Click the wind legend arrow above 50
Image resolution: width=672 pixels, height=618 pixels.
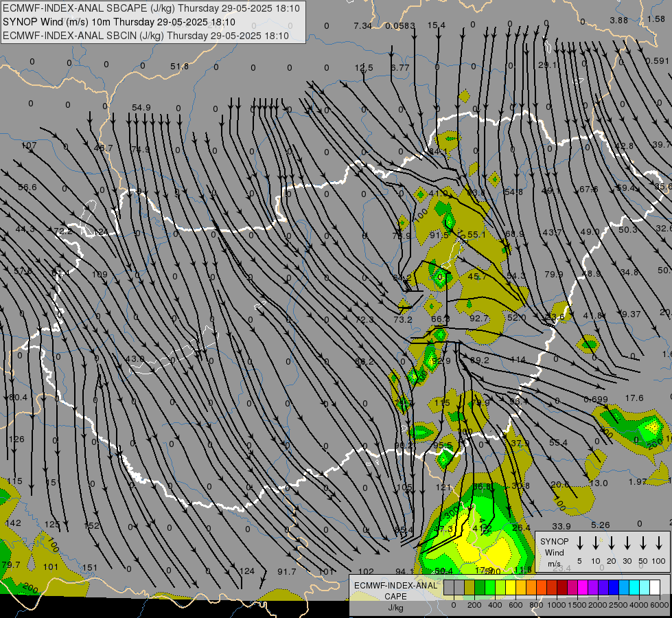(643, 543)
